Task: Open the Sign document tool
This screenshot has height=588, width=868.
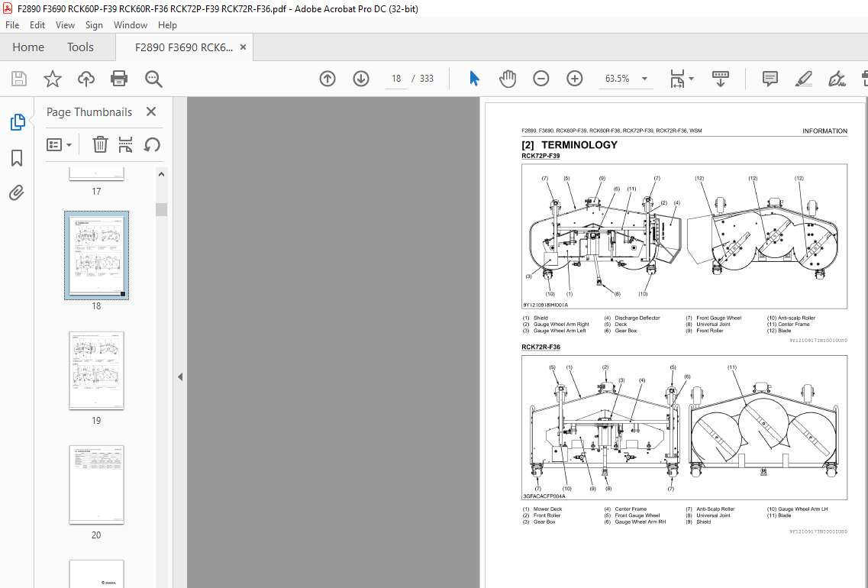Action: (x=837, y=79)
